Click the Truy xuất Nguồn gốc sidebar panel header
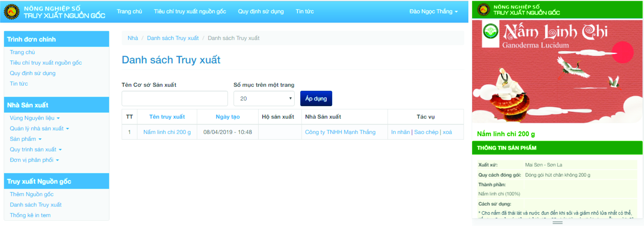The height and width of the screenshot is (226, 644). click(57, 181)
